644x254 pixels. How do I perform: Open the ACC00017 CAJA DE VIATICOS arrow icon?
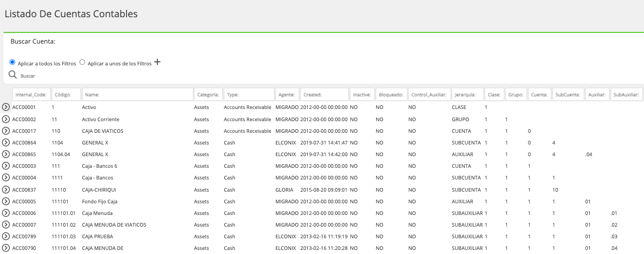(6, 131)
